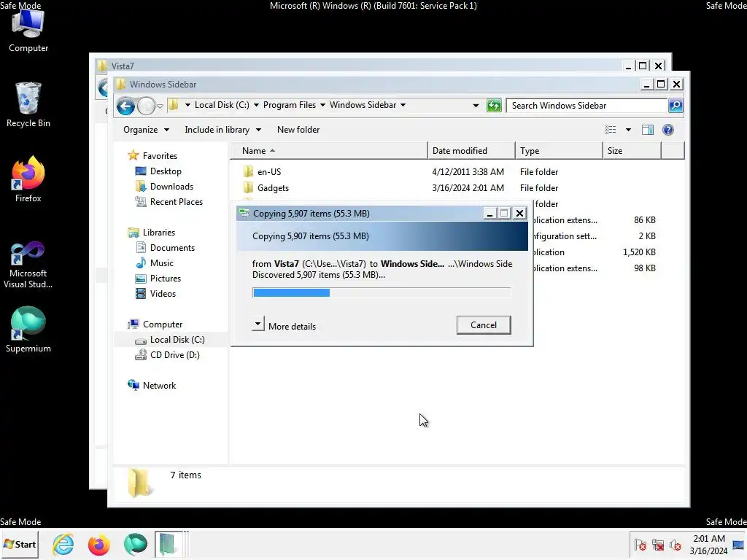This screenshot has height=560, width=747.
Task: Open the Videos library
Action: pyautogui.click(x=163, y=294)
